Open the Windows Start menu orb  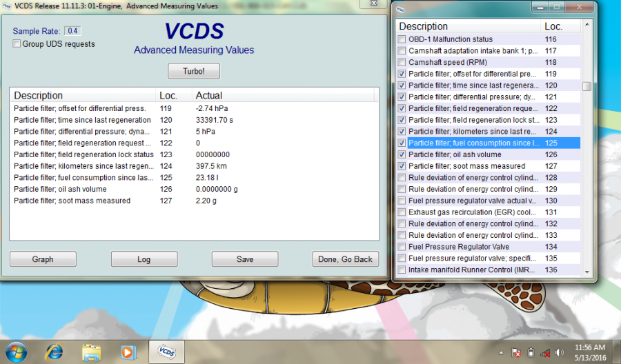click(16, 352)
